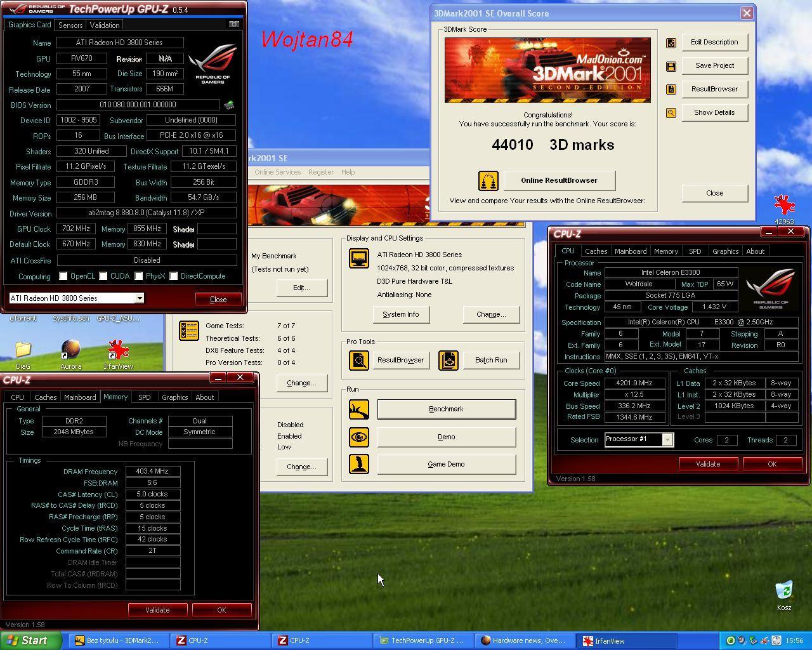
Task: Open the DiaG folder on desktop
Action: coord(23,354)
